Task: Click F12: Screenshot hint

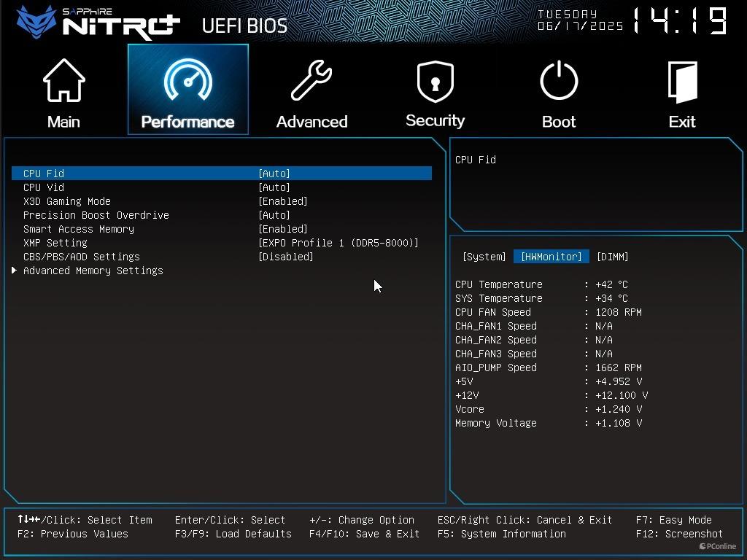Action: point(679,534)
